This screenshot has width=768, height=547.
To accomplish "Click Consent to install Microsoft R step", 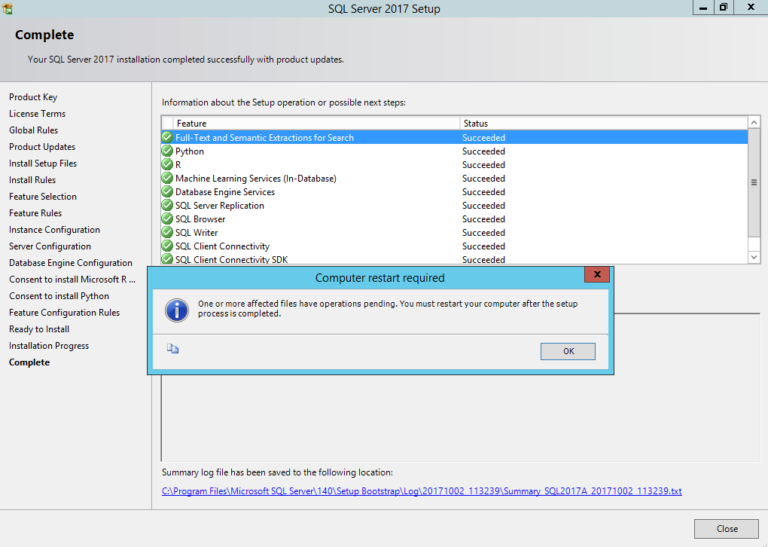I will click(x=72, y=279).
